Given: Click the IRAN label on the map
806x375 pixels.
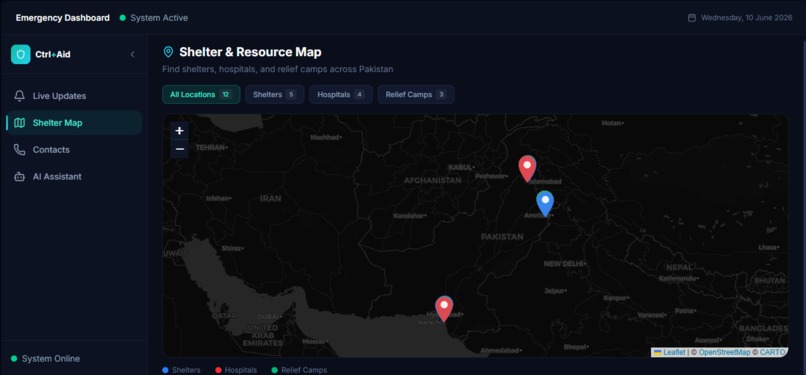Looking at the screenshot, I should [x=270, y=198].
